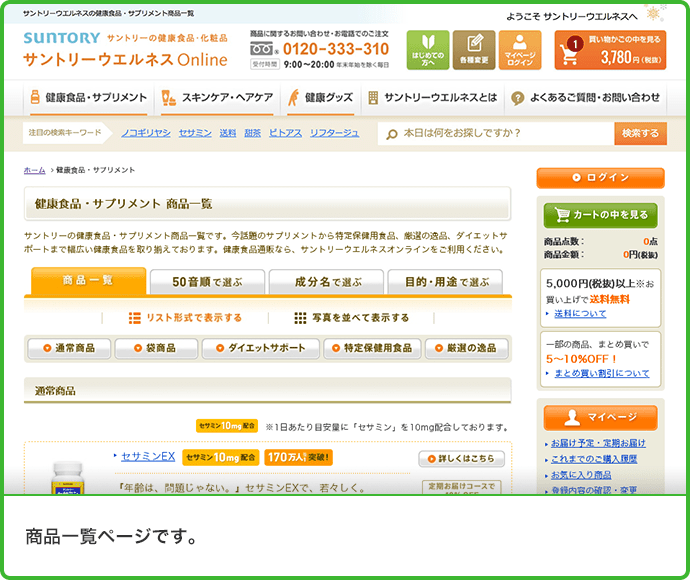Switch to 写真を並べて表示する view
Image resolution: width=690 pixels, height=580 pixels.
click(352, 318)
